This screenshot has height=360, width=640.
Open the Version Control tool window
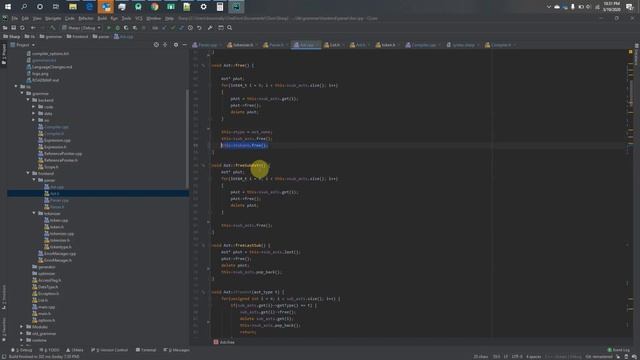pos(109,350)
